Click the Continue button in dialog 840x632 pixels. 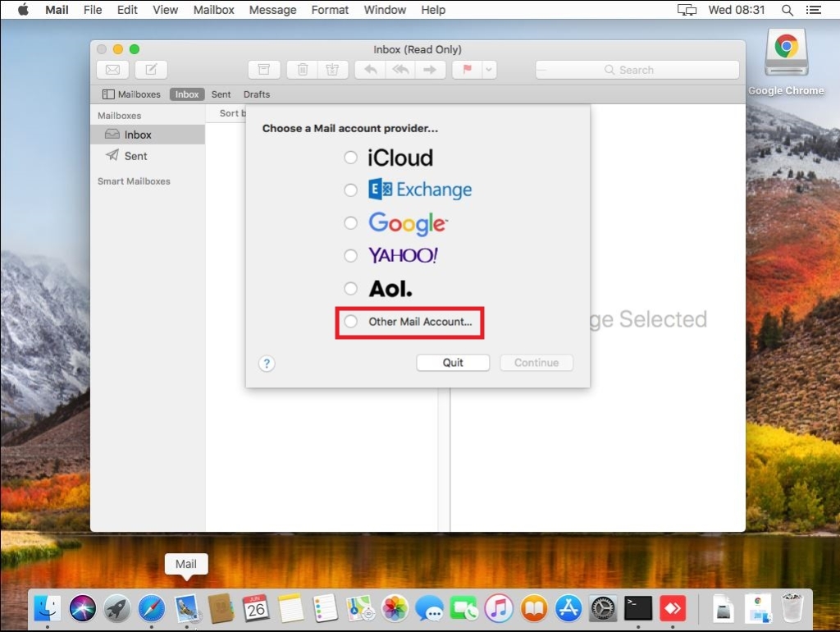point(536,363)
